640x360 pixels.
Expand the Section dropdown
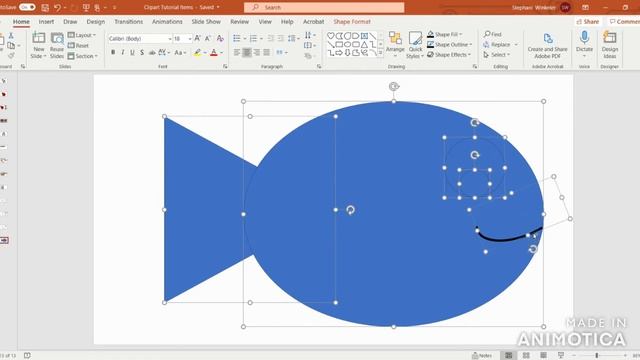click(83, 56)
